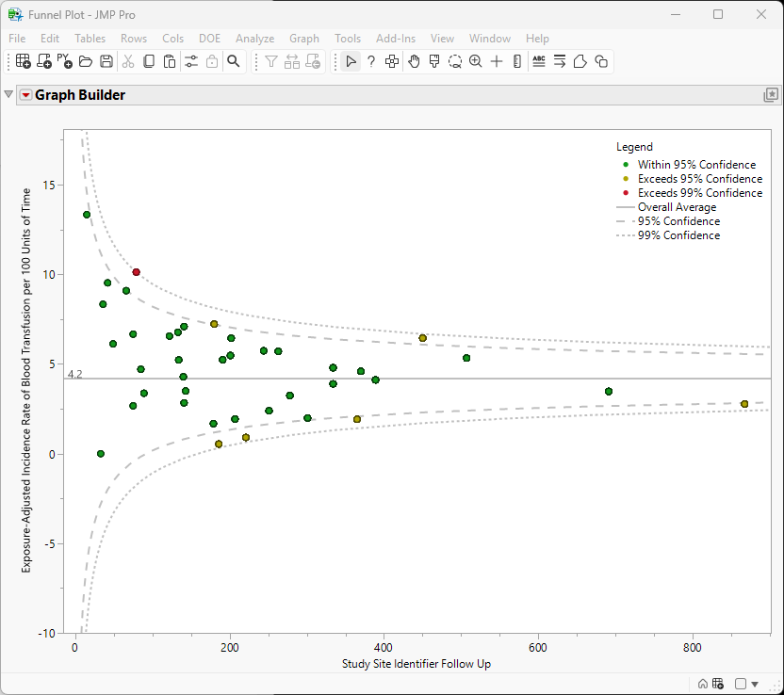The width and height of the screenshot is (784, 695).
Task: Select the Simple Shape tool
Action: click(x=601, y=61)
